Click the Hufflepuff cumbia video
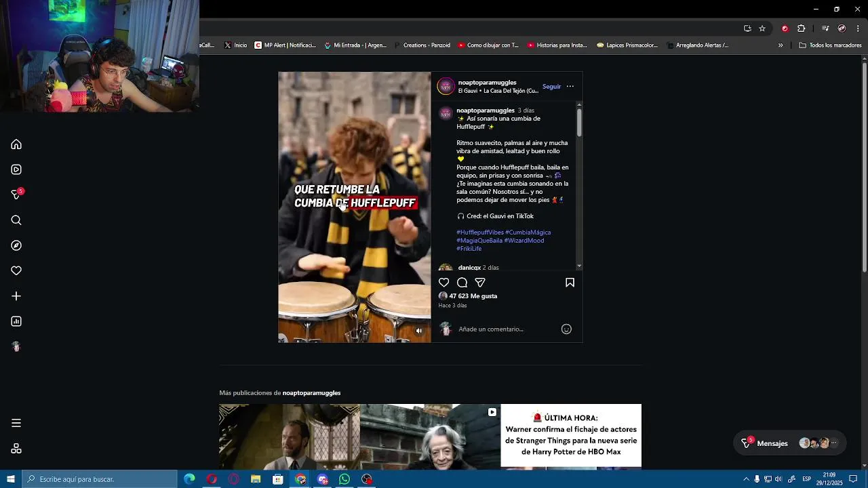 [x=354, y=207]
